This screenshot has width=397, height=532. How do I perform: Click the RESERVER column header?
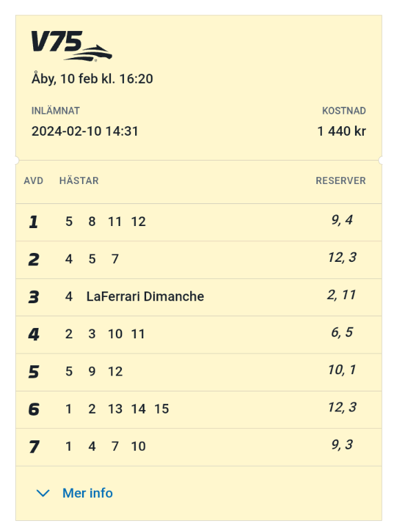pos(340,181)
